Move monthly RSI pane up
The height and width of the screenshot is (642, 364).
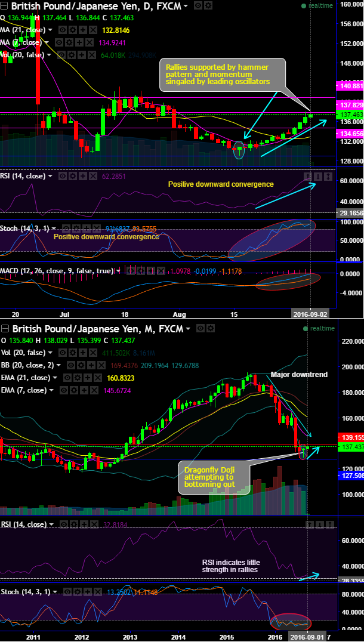tap(310, 524)
